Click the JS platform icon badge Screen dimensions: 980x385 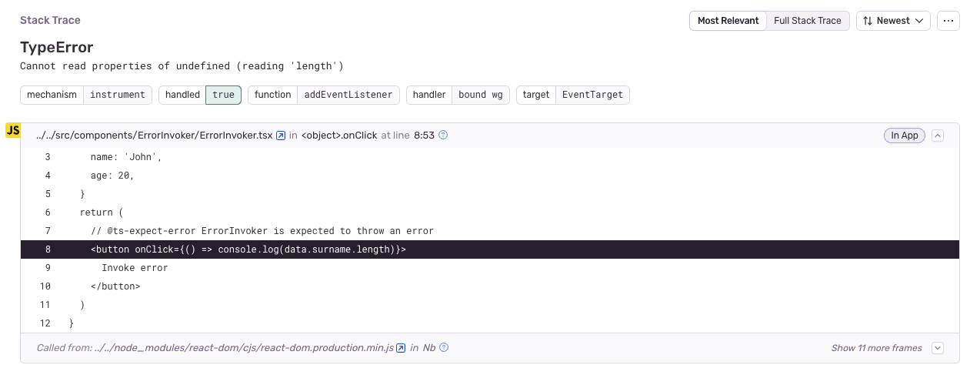click(x=13, y=131)
